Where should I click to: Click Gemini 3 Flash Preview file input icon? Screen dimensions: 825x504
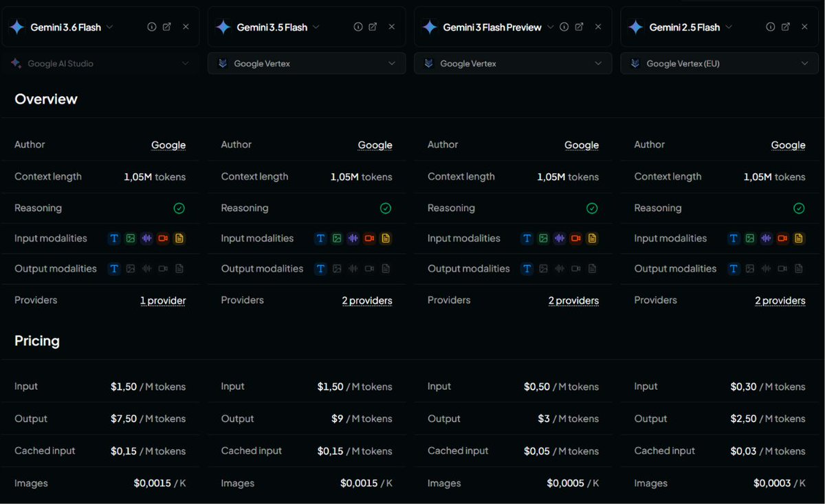point(592,239)
